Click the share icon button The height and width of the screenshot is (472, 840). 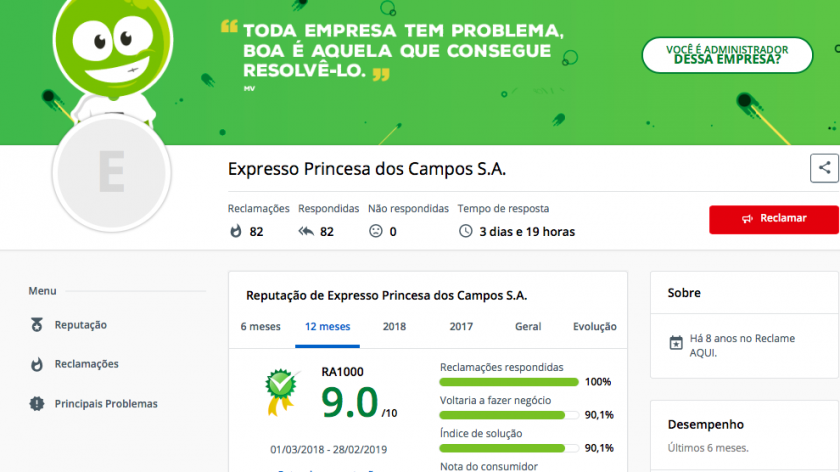click(x=824, y=168)
